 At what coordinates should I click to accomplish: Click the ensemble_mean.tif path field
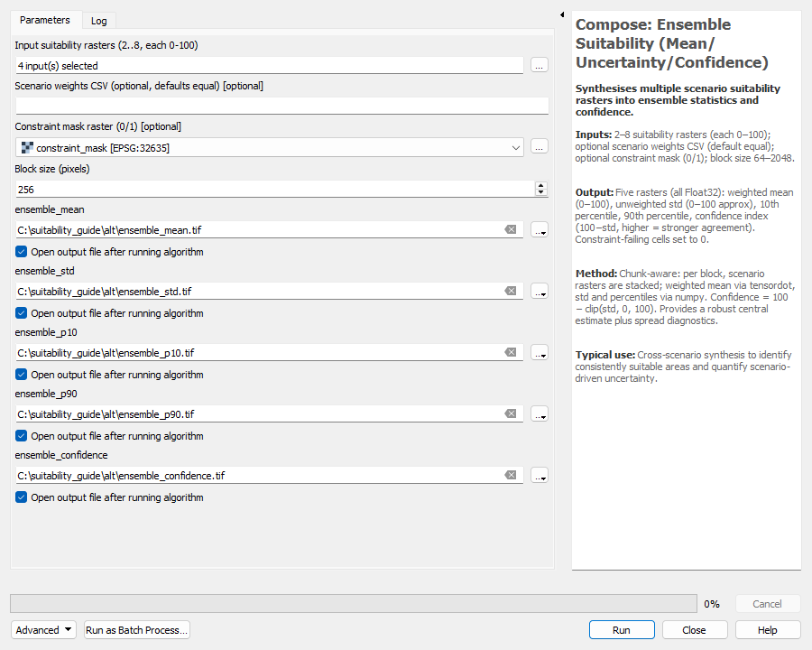259,230
